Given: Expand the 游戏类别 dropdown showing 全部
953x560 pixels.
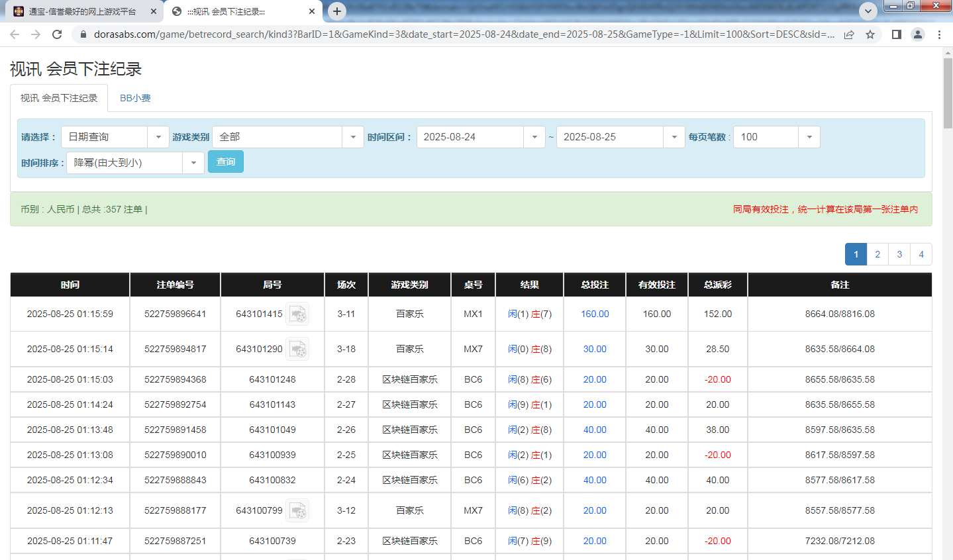Looking at the screenshot, I should [x=352, y=137].
